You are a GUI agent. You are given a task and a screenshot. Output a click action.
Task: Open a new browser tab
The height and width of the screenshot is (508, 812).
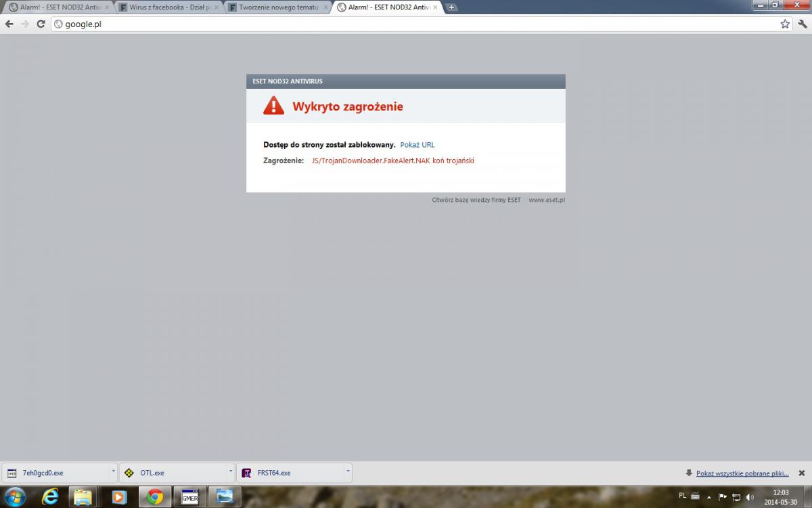(x=452, y=7)
